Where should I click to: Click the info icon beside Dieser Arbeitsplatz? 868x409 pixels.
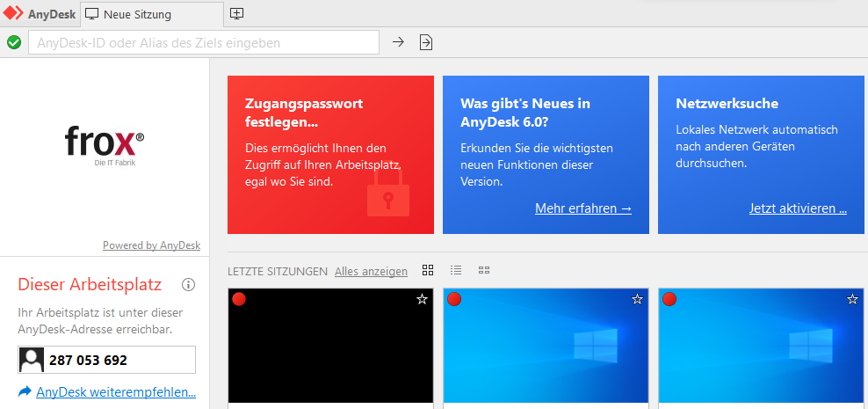(x=188, y=285)
